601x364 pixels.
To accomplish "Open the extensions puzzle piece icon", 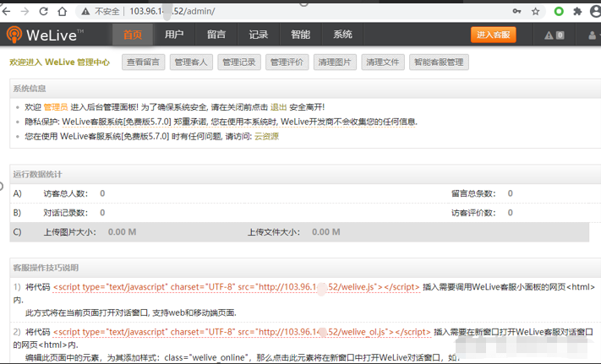I will tap(577, 12).
